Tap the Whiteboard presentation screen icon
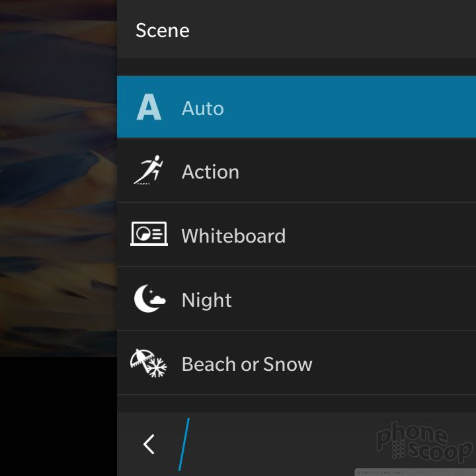476x476 pixels. click(149, 234)
